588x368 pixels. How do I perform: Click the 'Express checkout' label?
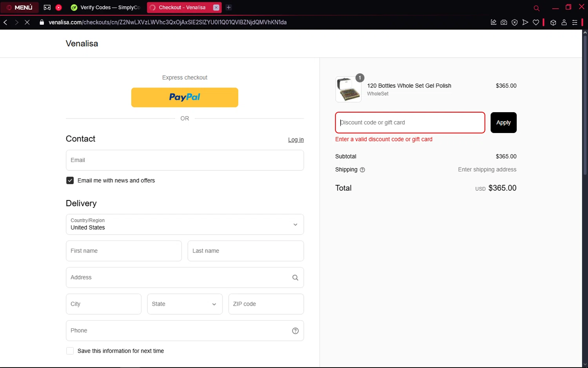(x=185, y=78)
